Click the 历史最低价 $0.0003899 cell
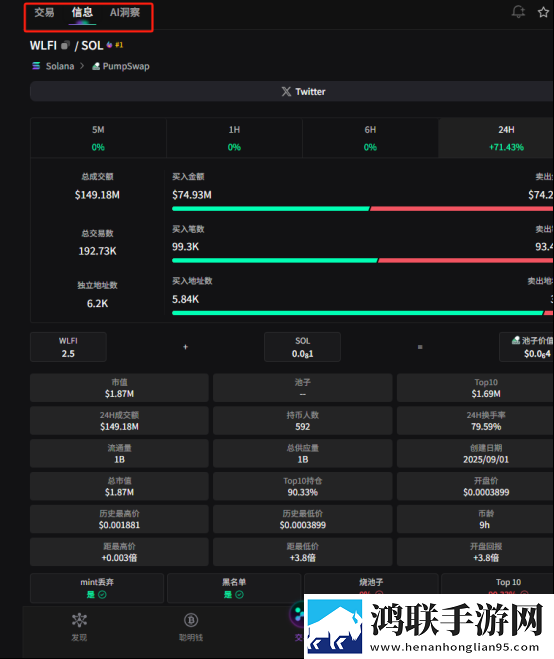 coord(303,519)
